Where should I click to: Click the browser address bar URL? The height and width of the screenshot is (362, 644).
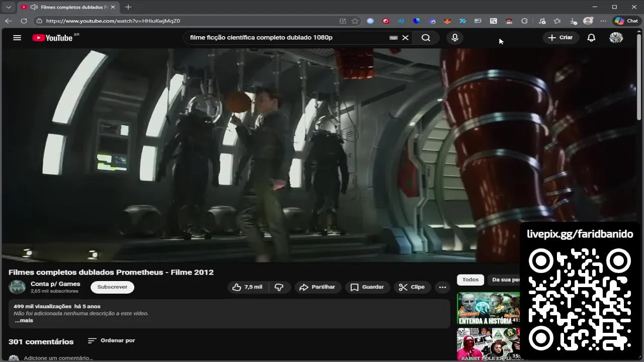click(113, 21)
